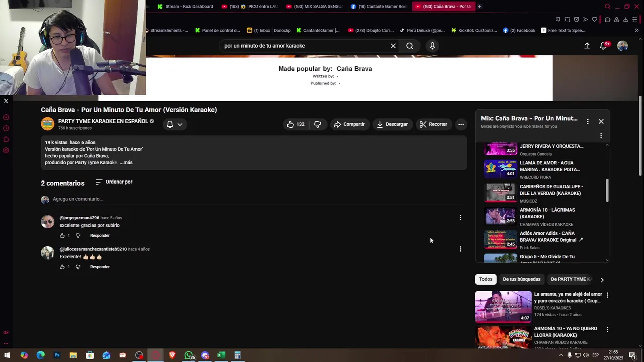
Task: Play 'LLAMA DE AMOR - AGUA MARINA' item
Action: coord(542,169)
